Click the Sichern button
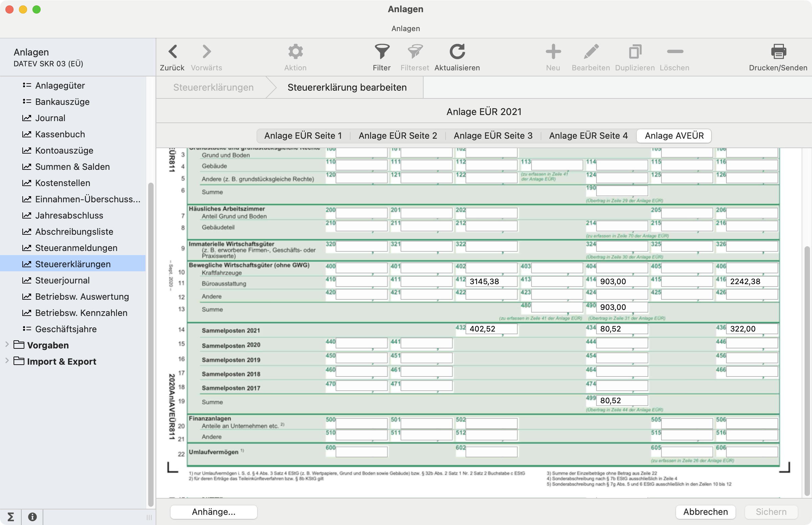The height and width of the screenshot is (525, 812). click(x=771, y=512)
